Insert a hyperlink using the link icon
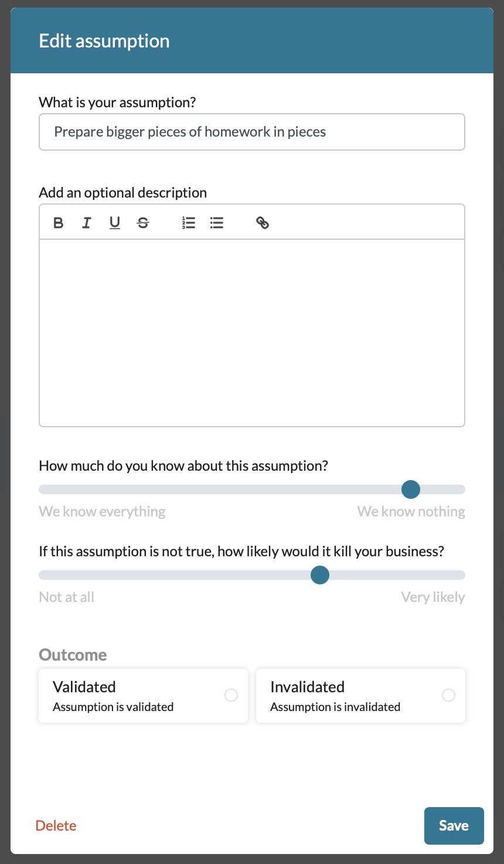 (262, 223)
